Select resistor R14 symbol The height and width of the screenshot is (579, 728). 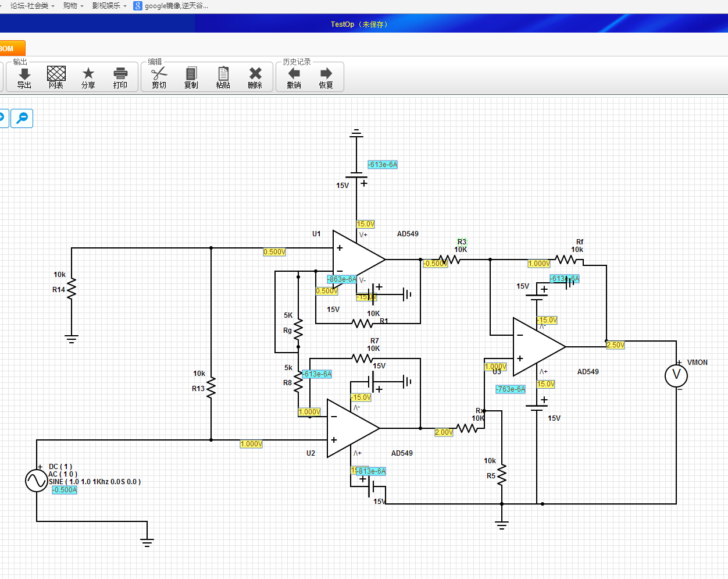click(72, 289)
